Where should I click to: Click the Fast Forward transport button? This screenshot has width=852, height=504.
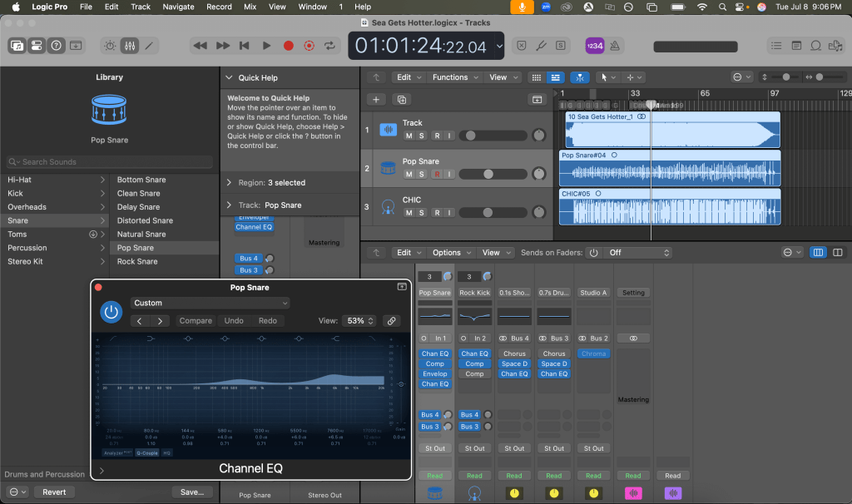coord(223,46)
